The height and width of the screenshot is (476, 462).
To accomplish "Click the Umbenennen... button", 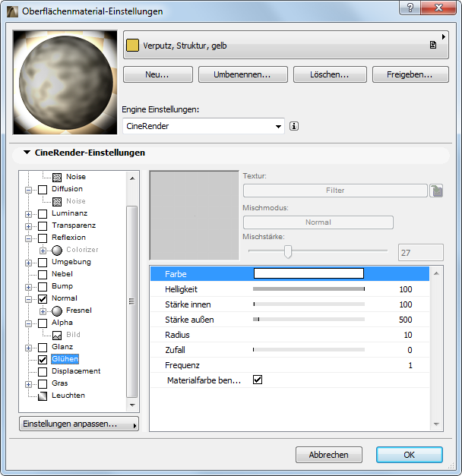I will tap(243, 74).
